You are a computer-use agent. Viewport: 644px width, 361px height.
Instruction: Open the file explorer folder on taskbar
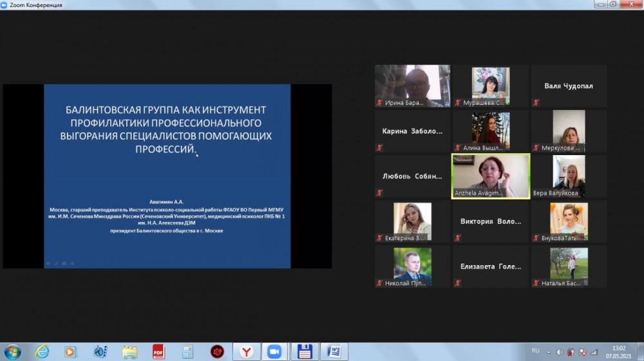pos(129,351)
